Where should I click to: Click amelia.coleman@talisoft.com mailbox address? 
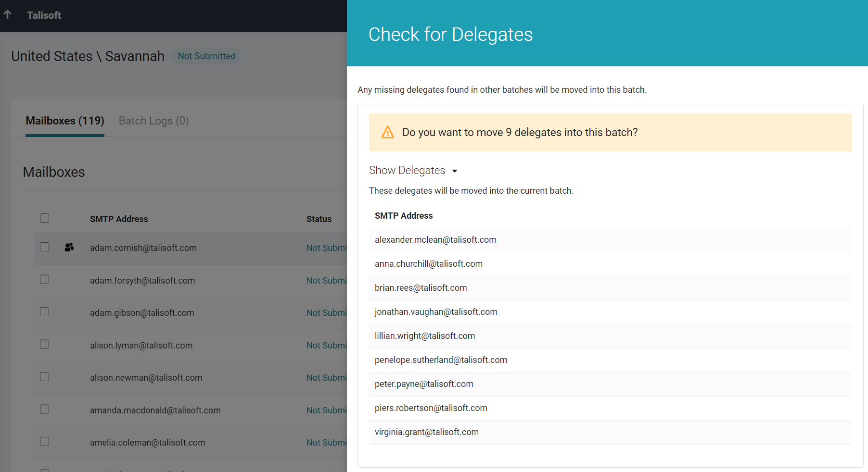(148, 443)
